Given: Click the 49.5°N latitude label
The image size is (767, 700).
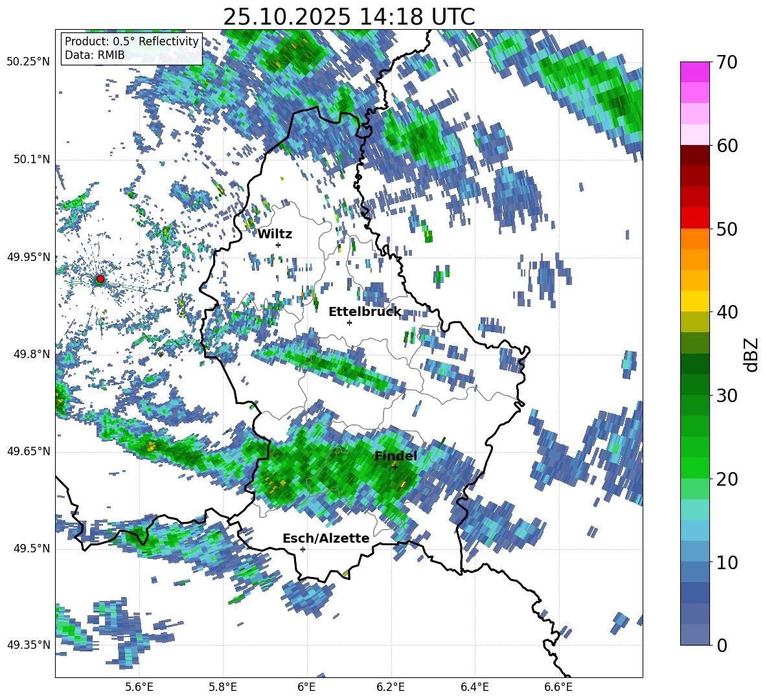Looking at the screenshot, I should [31, 548].
